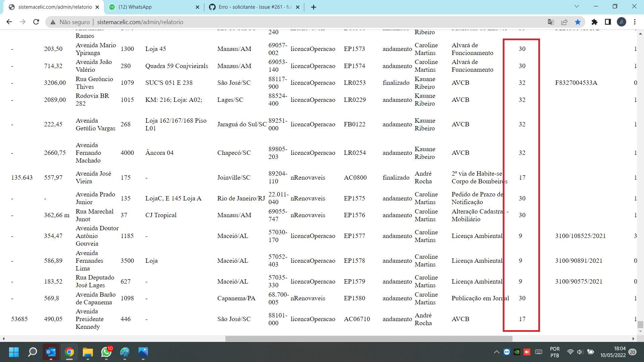Open WhatsApp from the taskbar

[106, 352]
